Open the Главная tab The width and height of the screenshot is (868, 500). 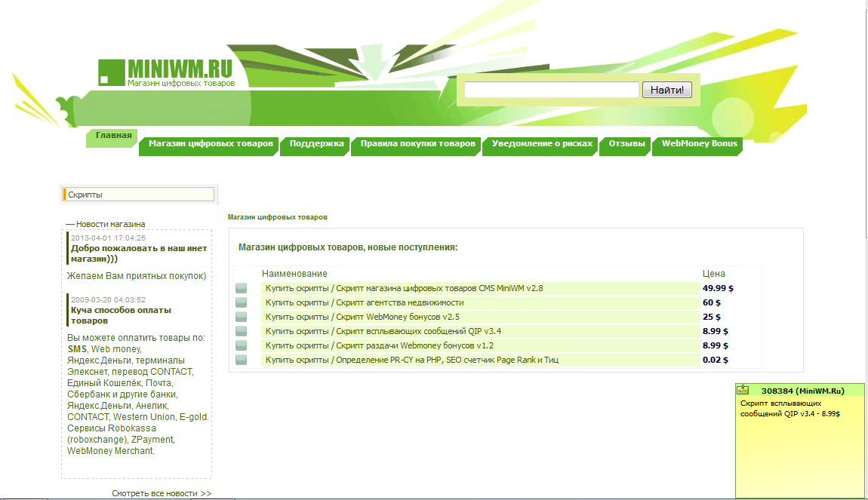coord(113,136)
